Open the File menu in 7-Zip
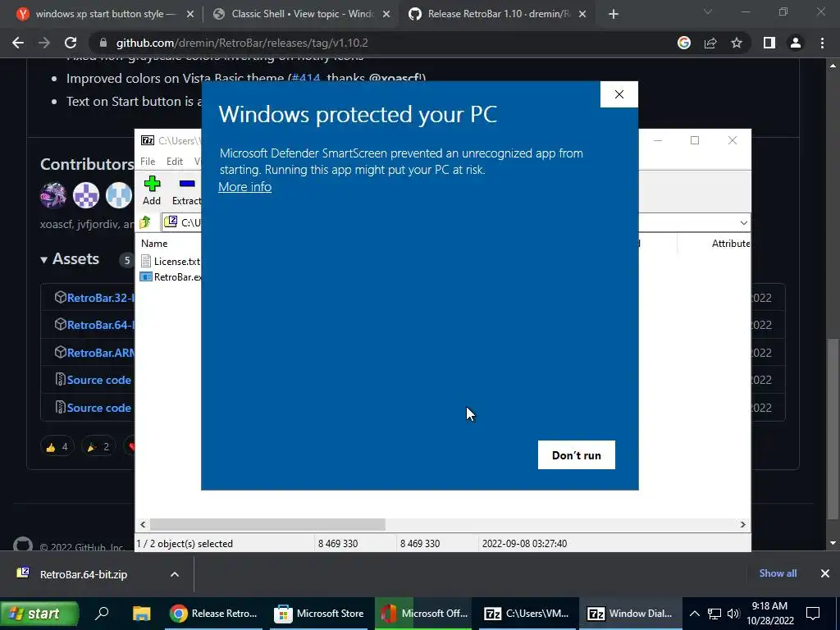Image resolution: width=840 pixels, height=630 pixels. point(148,162)
